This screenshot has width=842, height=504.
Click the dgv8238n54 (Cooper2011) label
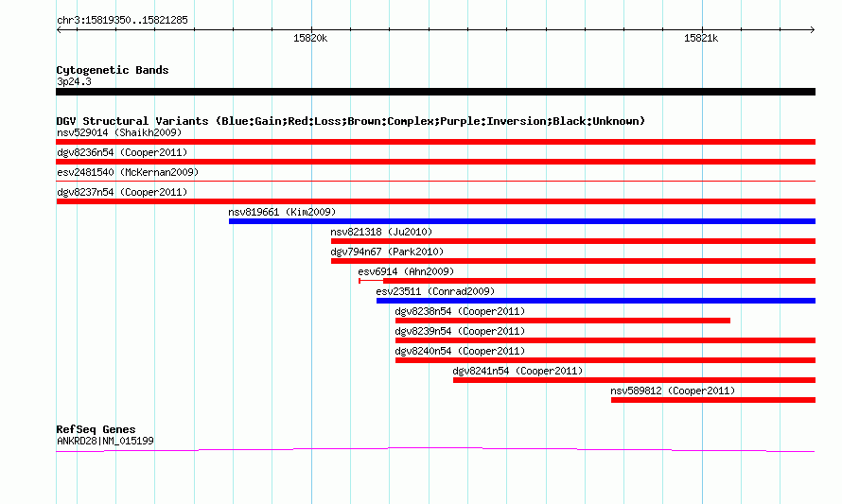pos(460,311)
